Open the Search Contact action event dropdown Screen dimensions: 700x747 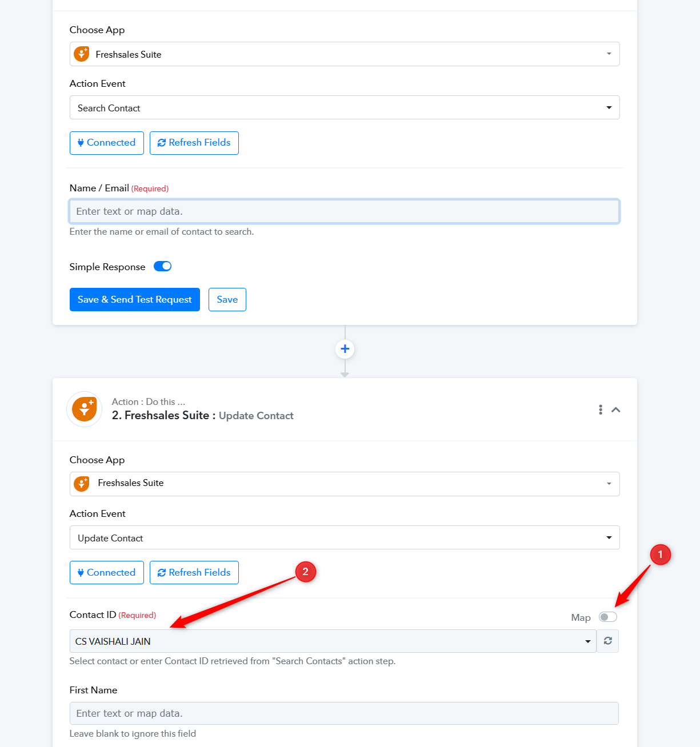[345, 107]
